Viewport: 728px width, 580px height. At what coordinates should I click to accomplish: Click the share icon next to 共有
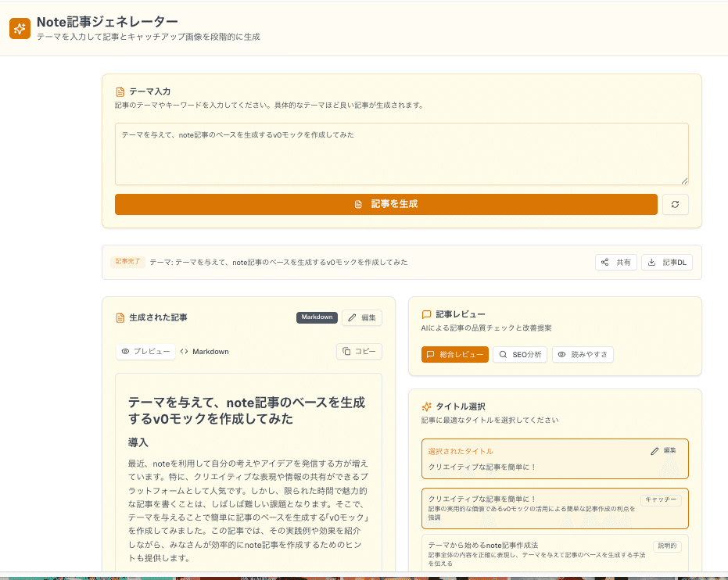click(604, 262)
